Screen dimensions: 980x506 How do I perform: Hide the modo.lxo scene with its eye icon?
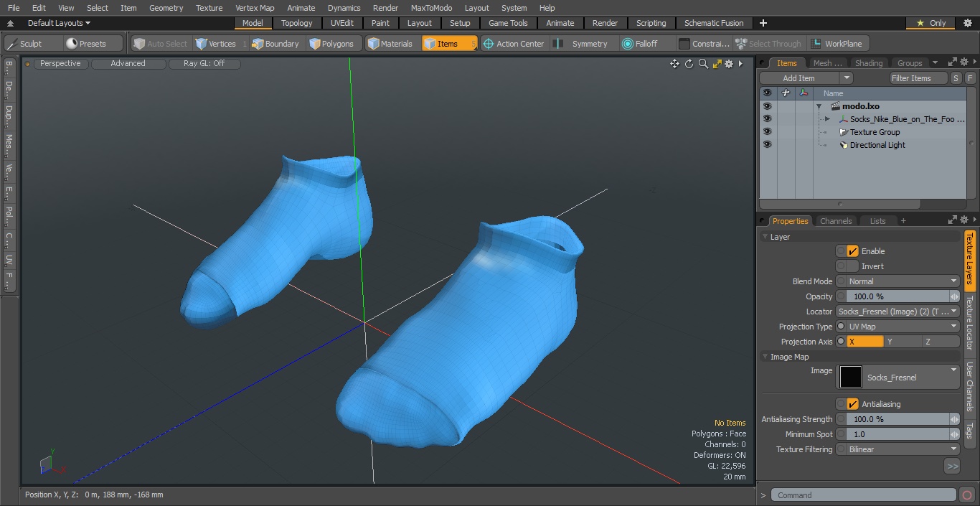click(767, 106)
